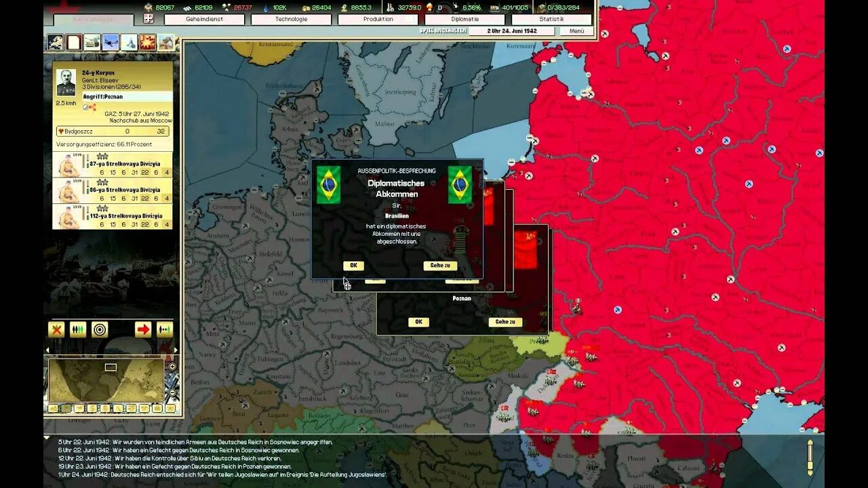Screen dimensions: 868x488
Task: Click the left white arrow under command buttons
Action: 47,350
